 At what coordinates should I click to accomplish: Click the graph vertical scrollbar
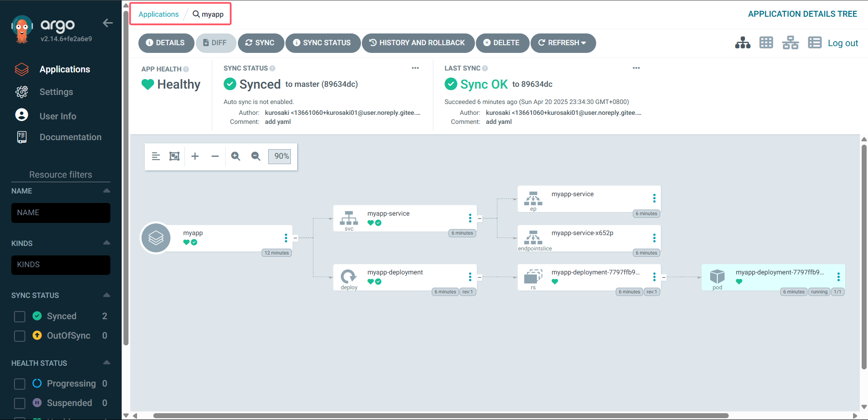(x=864, y=258)
